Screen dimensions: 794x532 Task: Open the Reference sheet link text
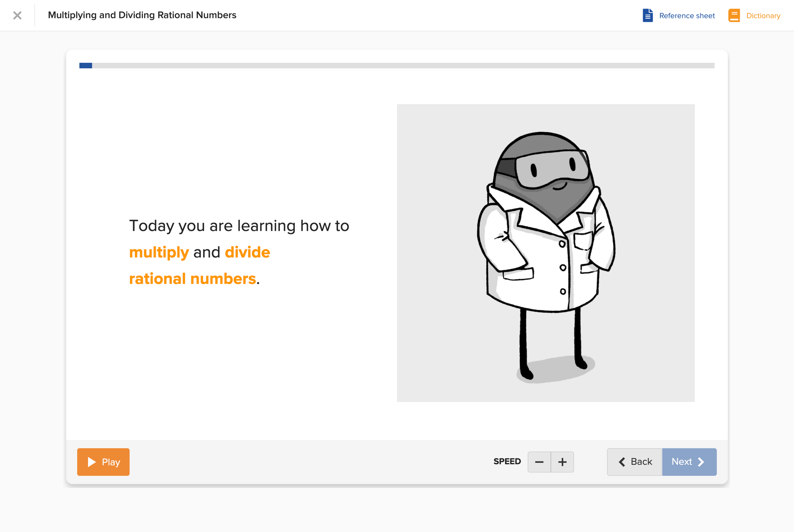(687, 15)
